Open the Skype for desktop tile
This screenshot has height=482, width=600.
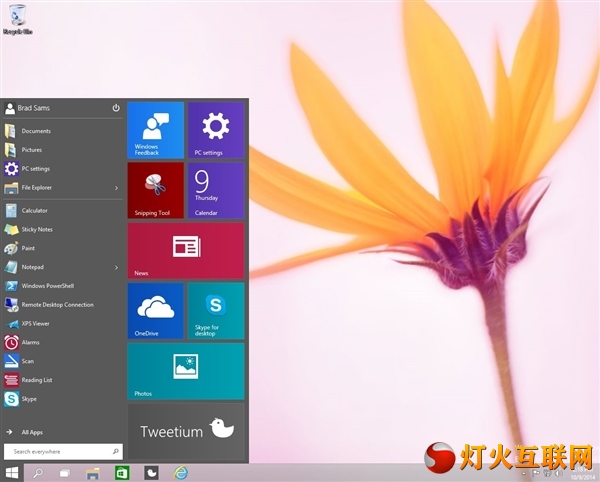[216, 311]
